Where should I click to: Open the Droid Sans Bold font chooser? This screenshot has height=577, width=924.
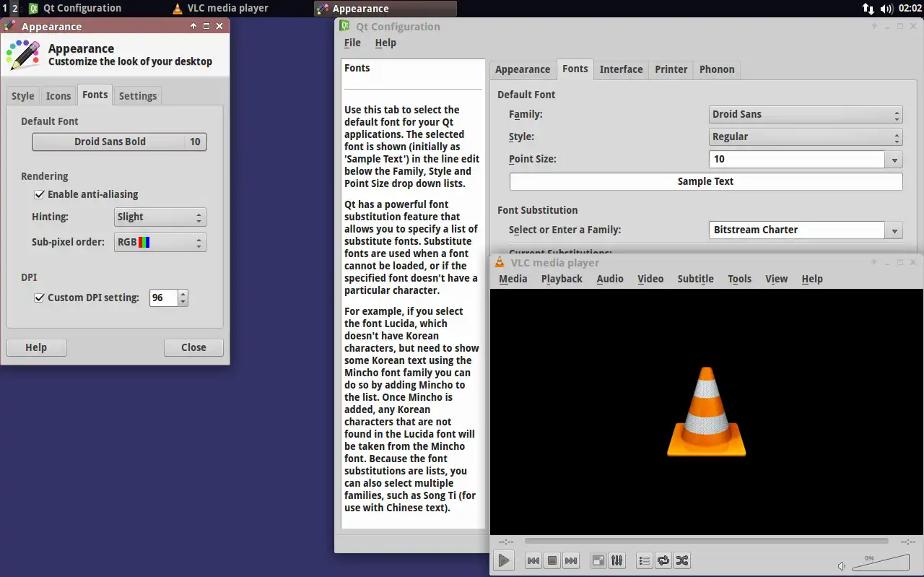tap(119, 142)
